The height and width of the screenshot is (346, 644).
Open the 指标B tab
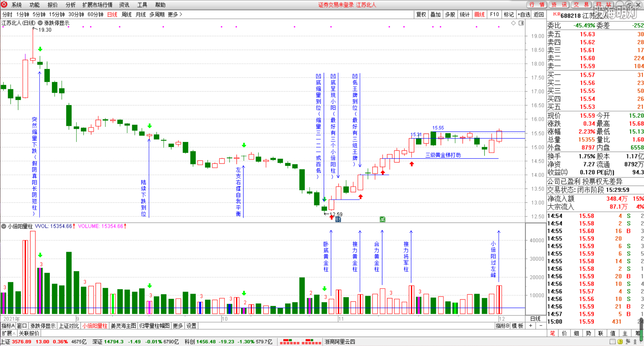503,326
